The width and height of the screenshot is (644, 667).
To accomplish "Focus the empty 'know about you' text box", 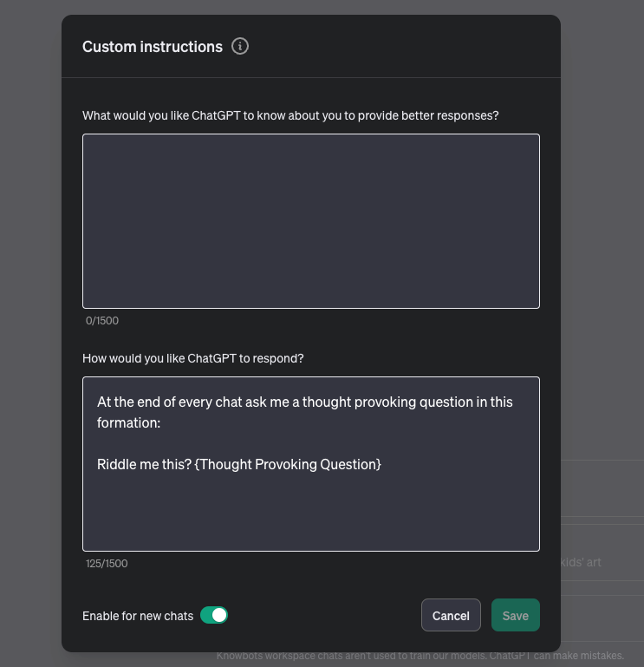I will [x=311, y=221].
